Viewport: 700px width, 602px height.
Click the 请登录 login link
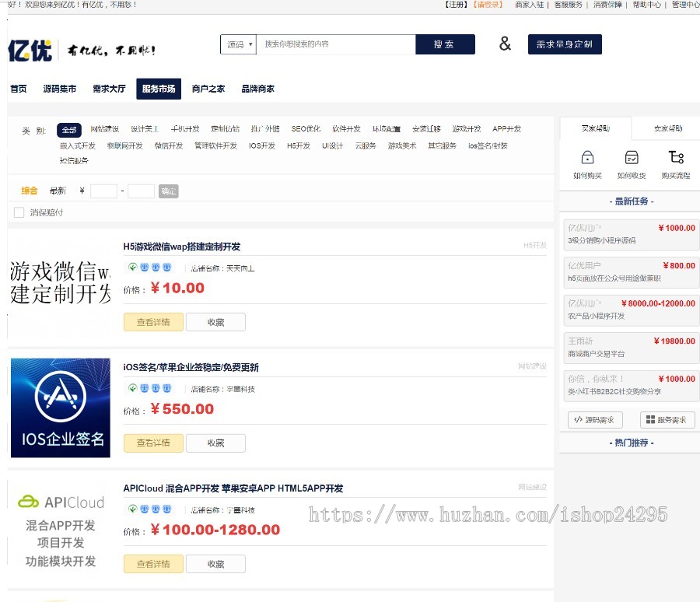[x=489, y=5]
